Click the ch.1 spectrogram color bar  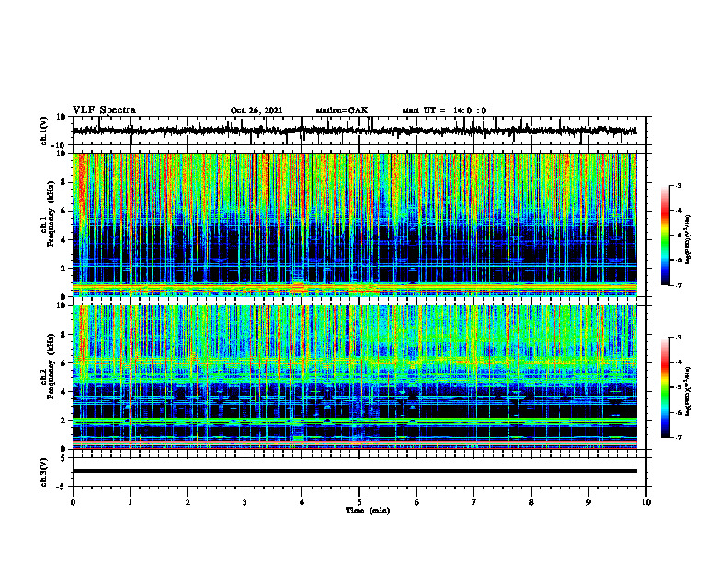[665, 236]
